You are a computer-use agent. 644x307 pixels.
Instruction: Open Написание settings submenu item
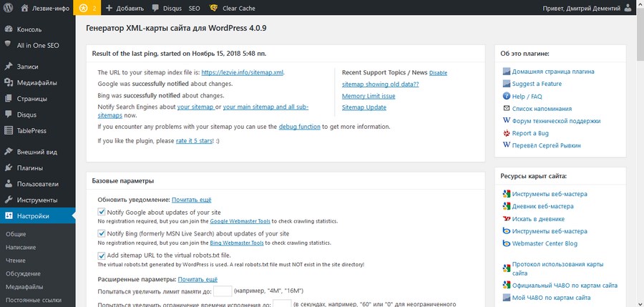click(x=21, y=248)
